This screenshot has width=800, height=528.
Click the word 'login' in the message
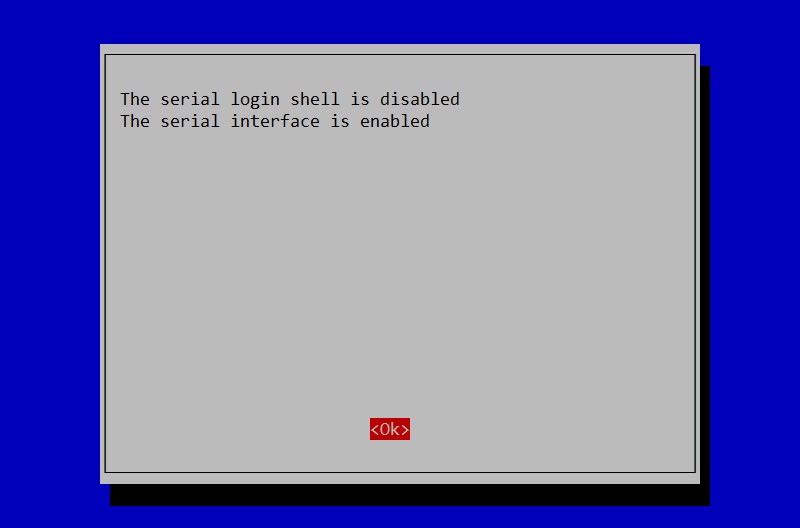coord(255,99)
